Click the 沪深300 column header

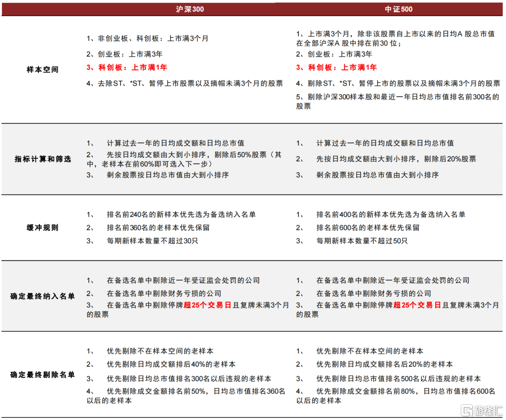tap(190, 9)
